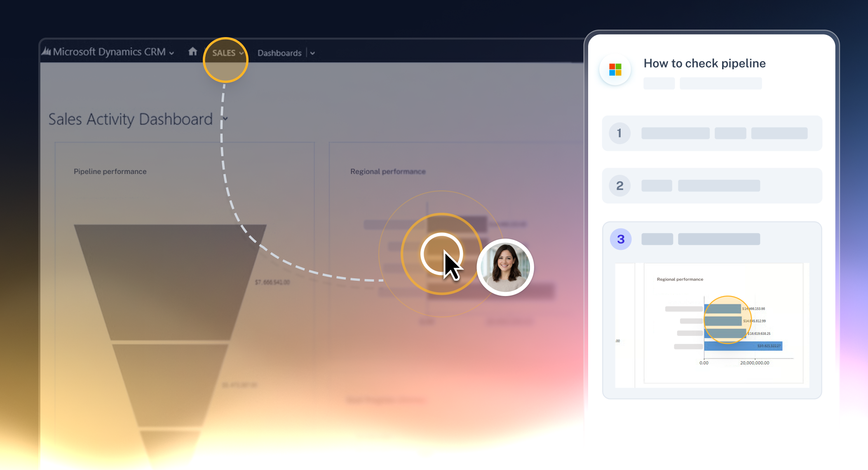The image size is (868, 470).
Task: Open the Dashboards dropdown arrow
Action: click(312, 53)
